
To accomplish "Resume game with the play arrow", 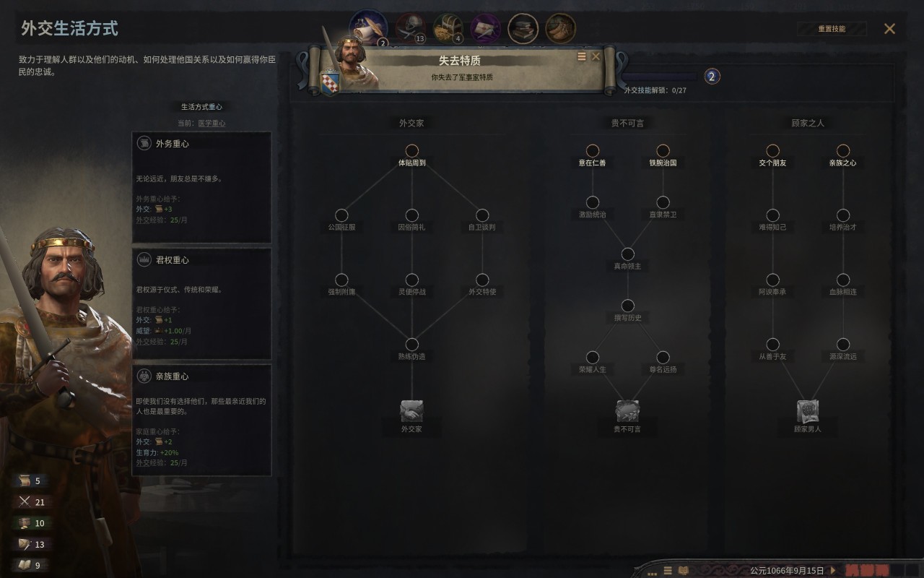I will (x=833, y=570).
